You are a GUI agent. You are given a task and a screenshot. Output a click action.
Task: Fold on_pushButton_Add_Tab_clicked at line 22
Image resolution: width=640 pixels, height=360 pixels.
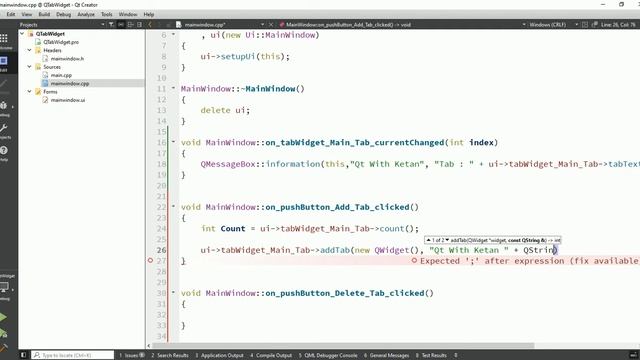173,207
